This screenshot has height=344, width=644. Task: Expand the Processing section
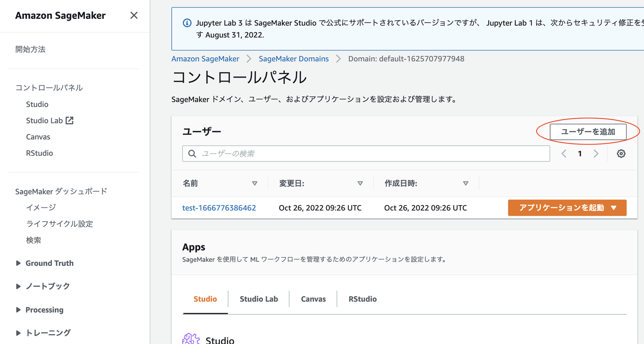coord(18,310)
